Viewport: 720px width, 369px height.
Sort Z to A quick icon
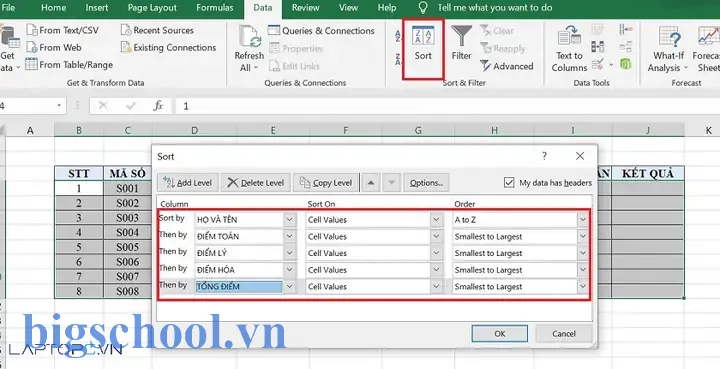pyautogui.click(x=398, y=60)
